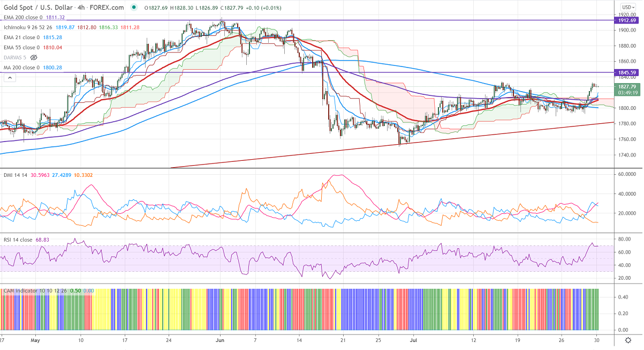Viewport: 644px width, 350px height.
Task: Select the EMA 200 close 0 legend
Action: pyautogui.click(x=22, y=18)
